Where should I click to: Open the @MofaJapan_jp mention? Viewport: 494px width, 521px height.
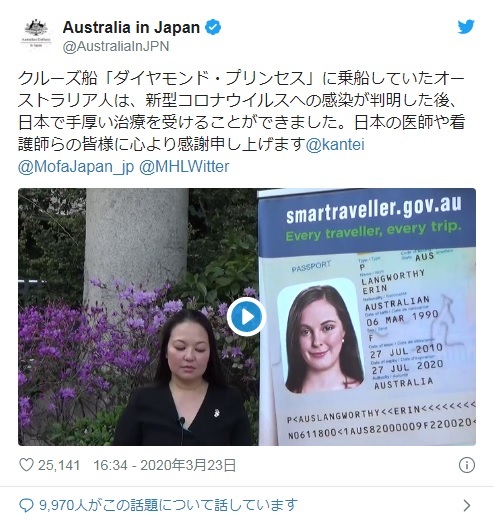point(76,167)
